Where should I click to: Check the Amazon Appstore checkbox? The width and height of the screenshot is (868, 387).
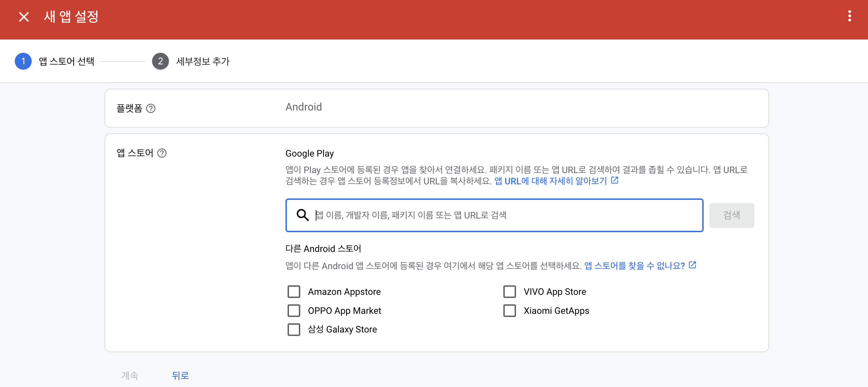294,292
